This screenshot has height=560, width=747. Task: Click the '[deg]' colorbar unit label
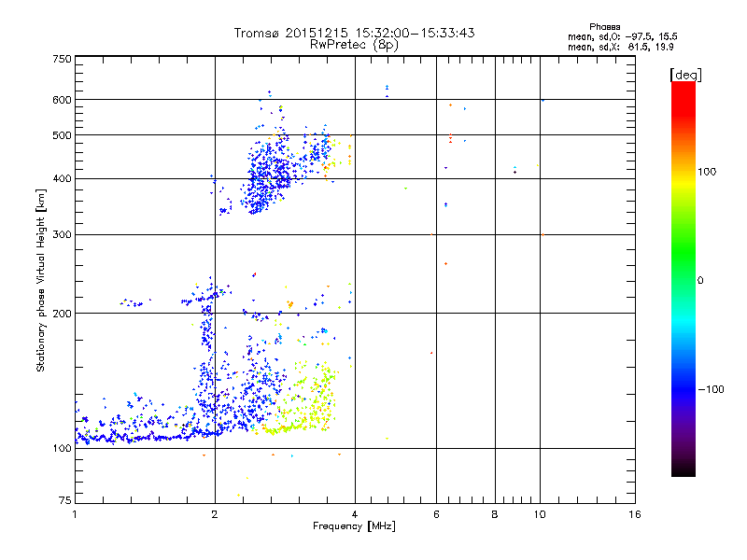pos(685,75)
